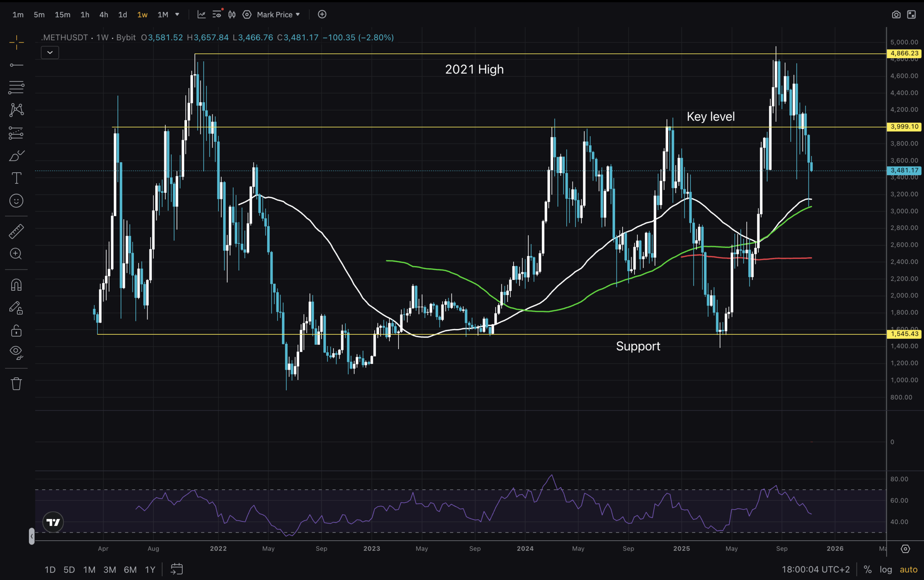Viewport: 924px width, 580px height.
Task: Open the emoji icons tool
Action: coord(17,201)
